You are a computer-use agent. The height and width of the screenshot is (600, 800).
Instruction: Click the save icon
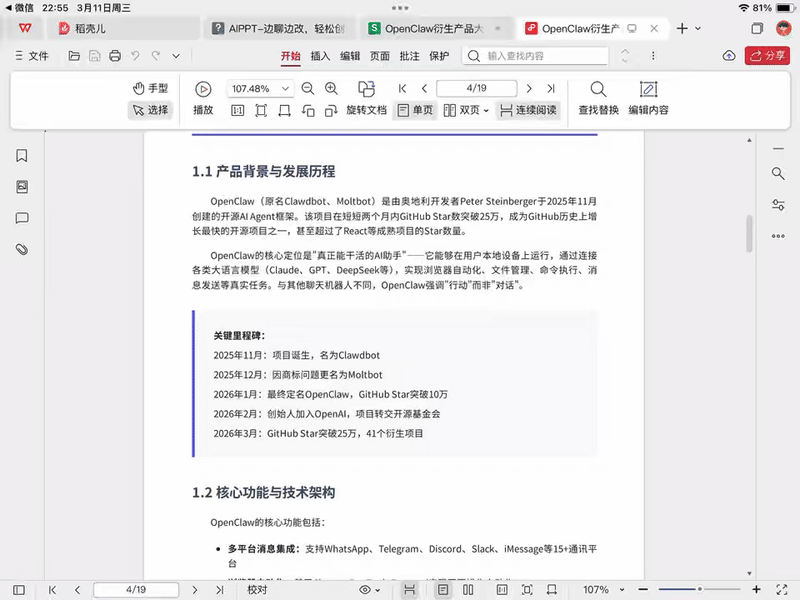click(x=94, y=56)
